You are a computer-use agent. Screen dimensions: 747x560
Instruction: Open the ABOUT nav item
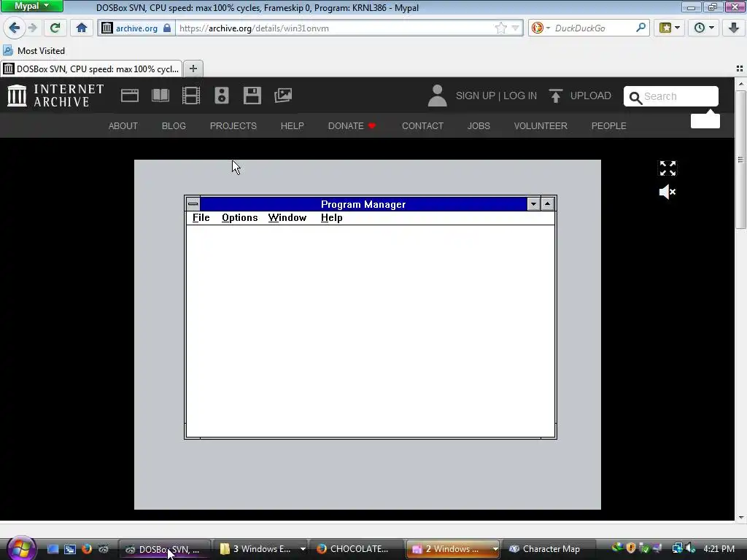[x=123, y=125]
